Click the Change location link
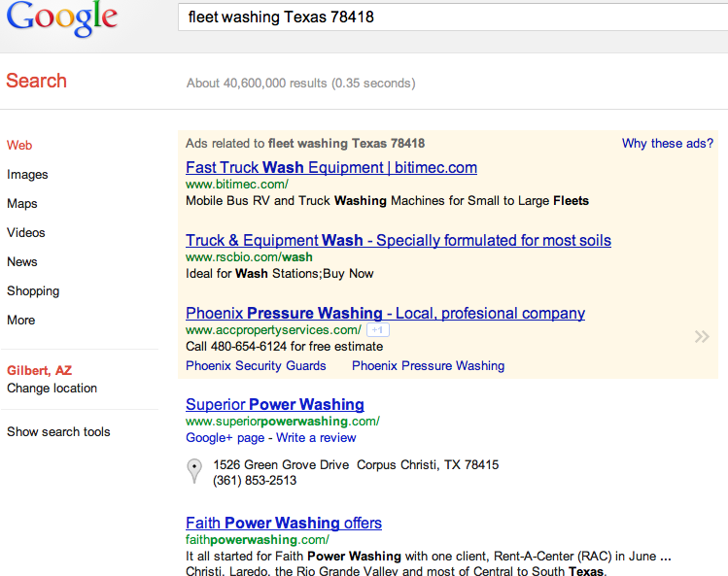 click(52, 388)
